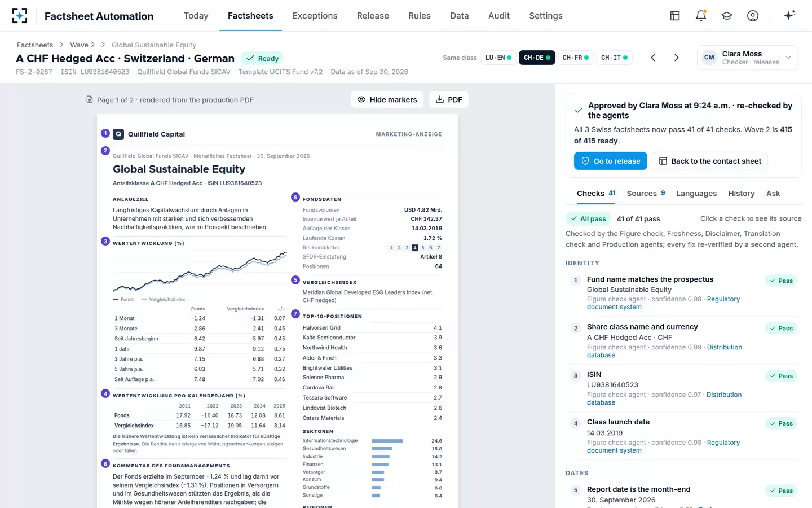Click marker 5 beside Vergleichsindex
The width and height of the screenshot is (812, 508).
[295, 280]
